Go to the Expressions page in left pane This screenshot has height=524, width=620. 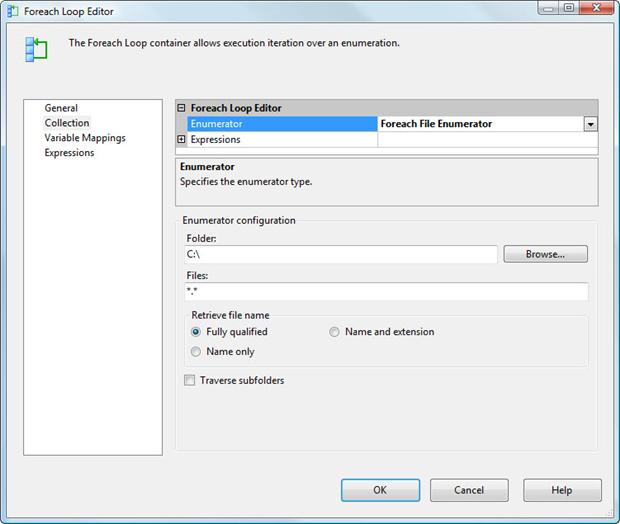coord(69,153)
